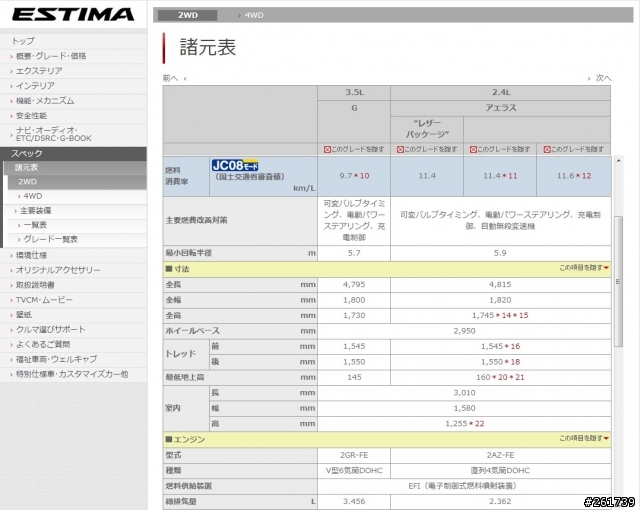Switch to the 2WD tab

click(x=187, y=15)
